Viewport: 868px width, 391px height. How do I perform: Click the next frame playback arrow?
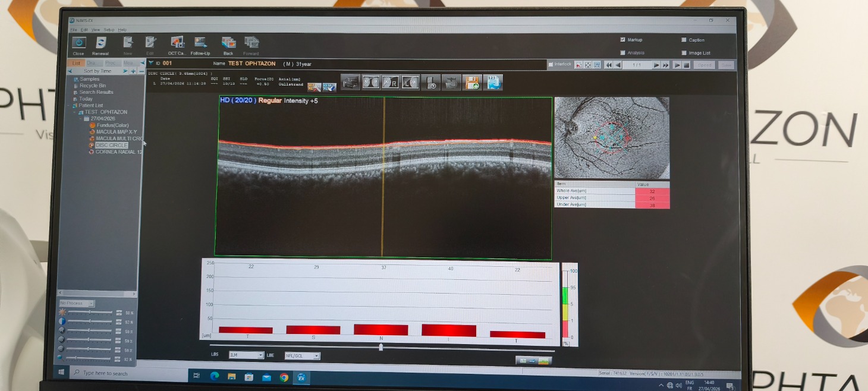click(x=656, y=65)
